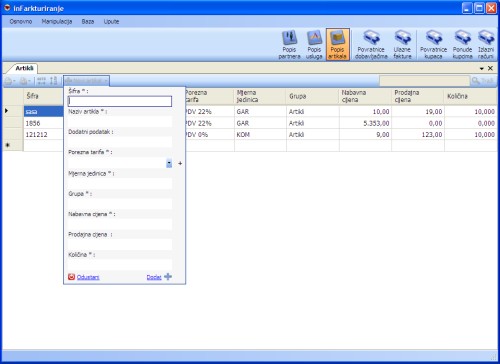Sort by the Mjerna jedinica column header
The image size is (500, 364).
click(260, 96)
